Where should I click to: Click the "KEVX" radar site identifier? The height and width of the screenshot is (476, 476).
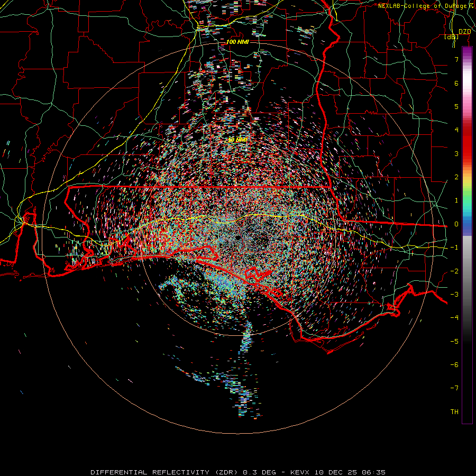tap(300, 472)
